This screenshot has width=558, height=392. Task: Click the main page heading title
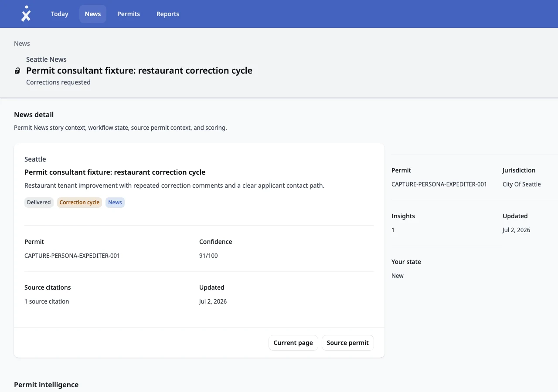point(139,71)
